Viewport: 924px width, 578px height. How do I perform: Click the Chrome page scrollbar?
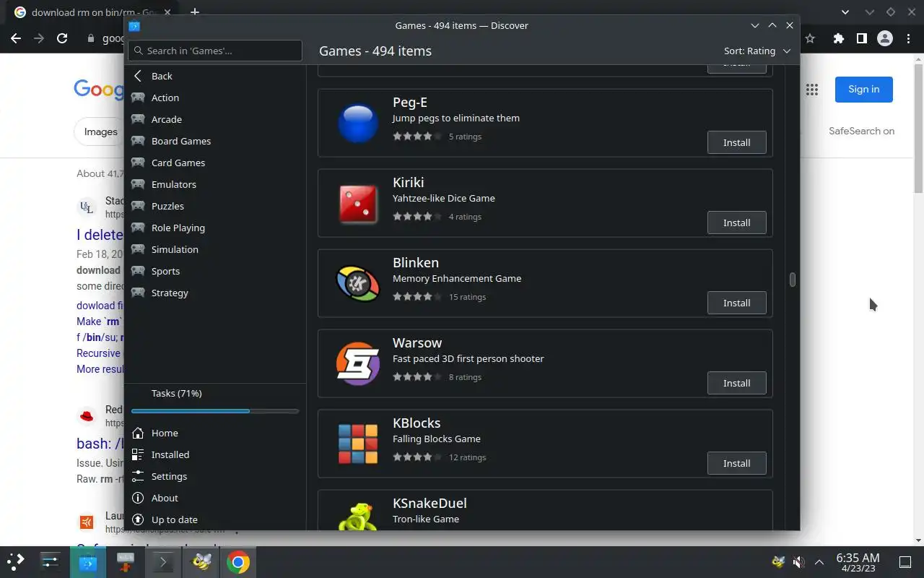[918, 127]
